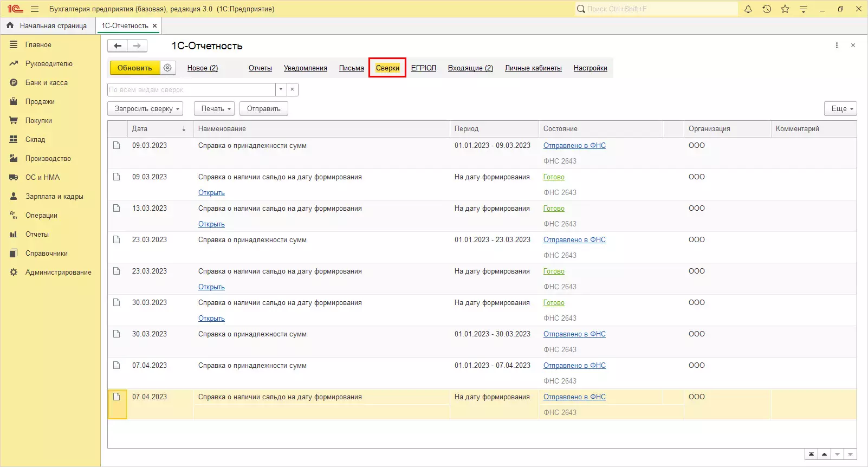Open the history clock icon
The image size is (868, 467).
[767, 9]
